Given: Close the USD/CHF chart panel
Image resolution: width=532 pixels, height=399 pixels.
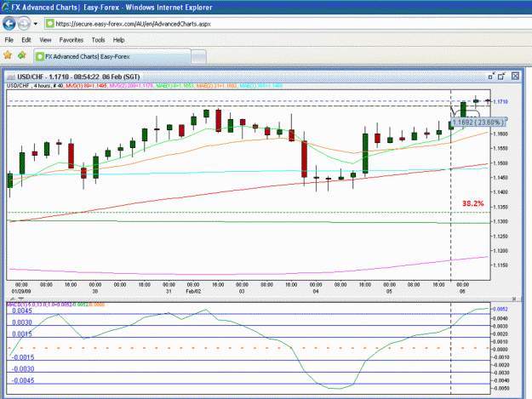Looking at the screenshot, I should click(515, 77).
